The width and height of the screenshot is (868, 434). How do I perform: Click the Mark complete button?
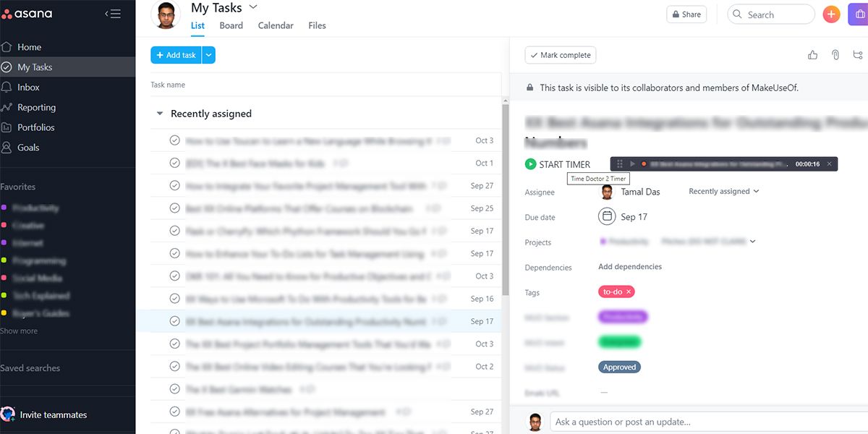(x=561, y=55)
